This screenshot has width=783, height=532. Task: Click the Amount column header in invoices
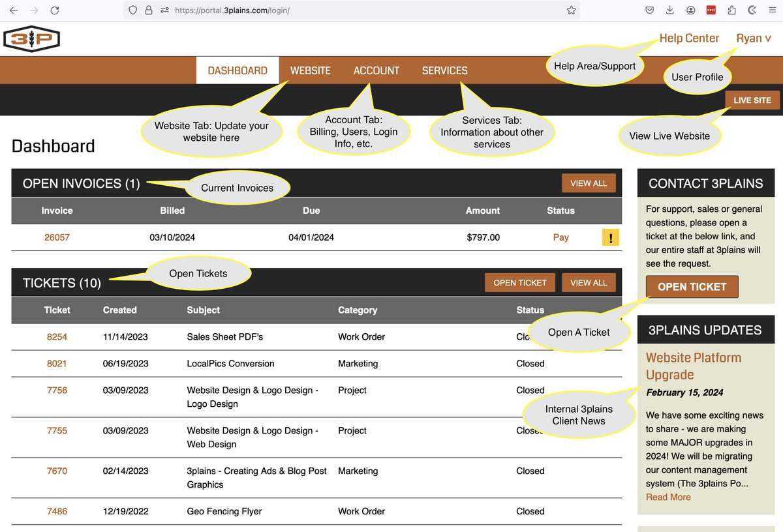click(483, 211)
